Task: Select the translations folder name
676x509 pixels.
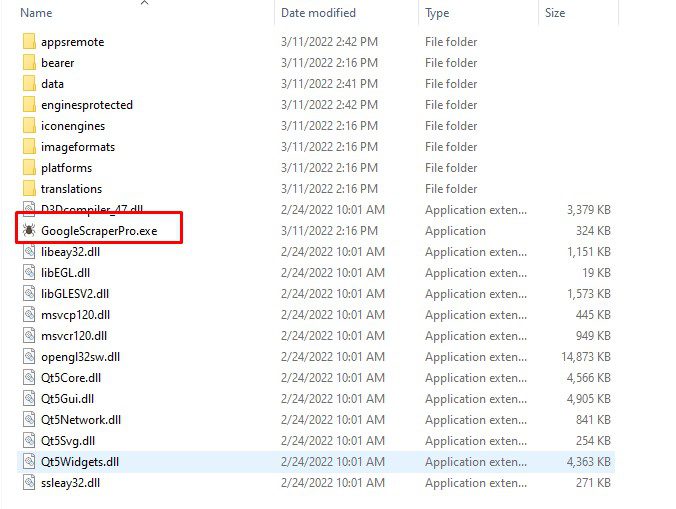Action: point(71,189)
